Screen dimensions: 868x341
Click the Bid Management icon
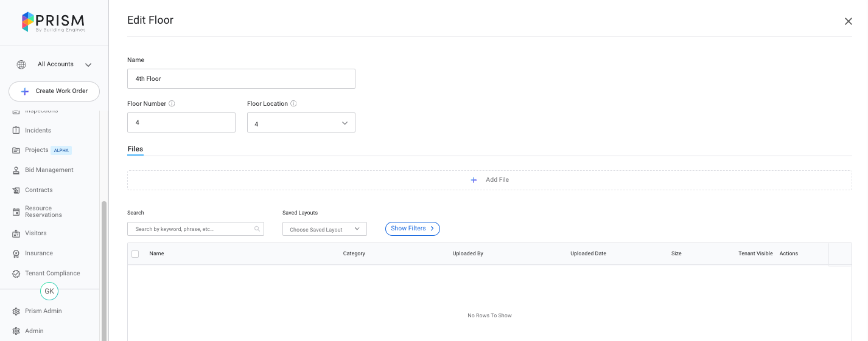point(16,170)
